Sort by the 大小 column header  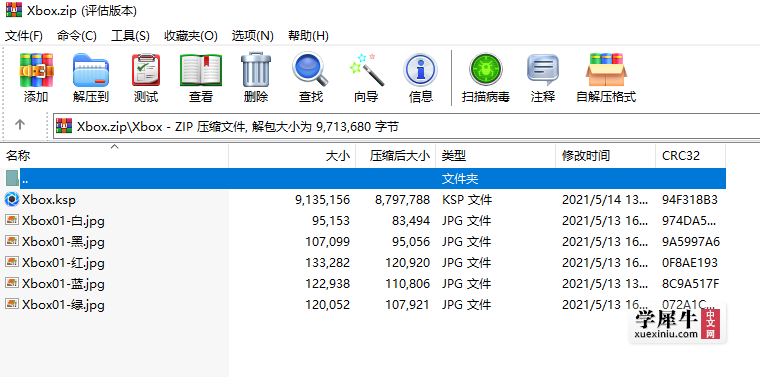click(x=292, y=156)
